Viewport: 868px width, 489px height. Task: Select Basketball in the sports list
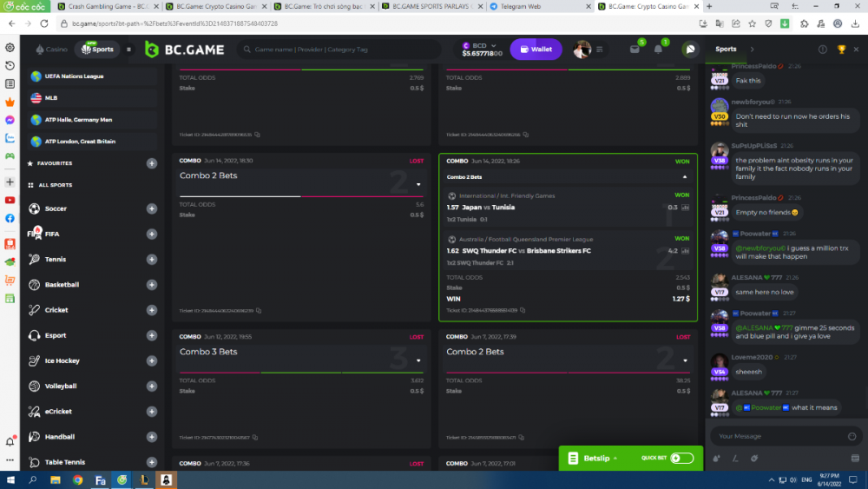(x=62, y=285)
